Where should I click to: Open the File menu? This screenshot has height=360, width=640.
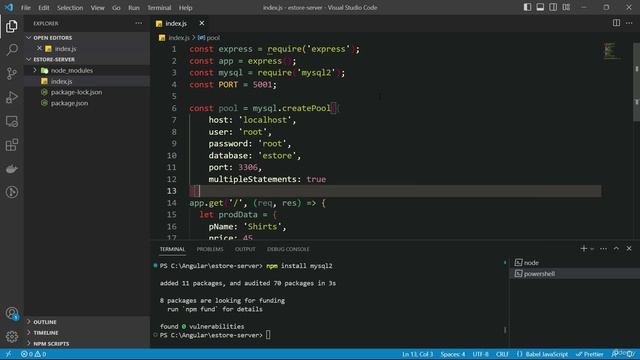coord(25,7)
